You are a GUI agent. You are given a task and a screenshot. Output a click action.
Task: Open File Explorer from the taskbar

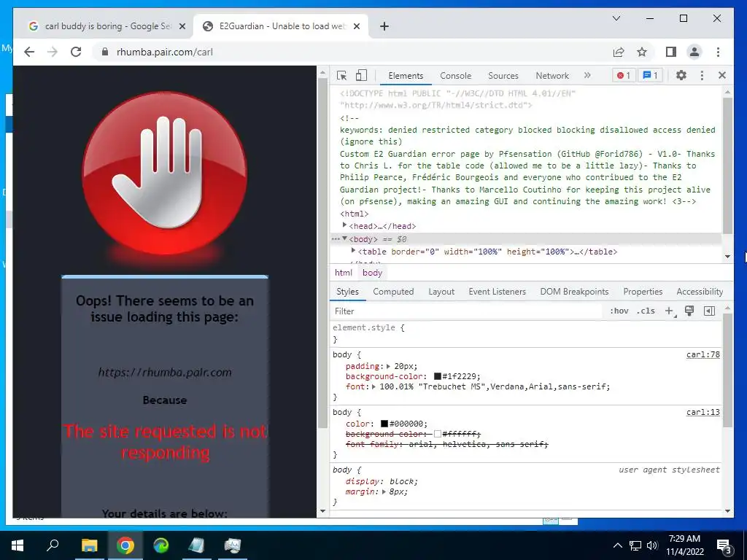[89, 545]
